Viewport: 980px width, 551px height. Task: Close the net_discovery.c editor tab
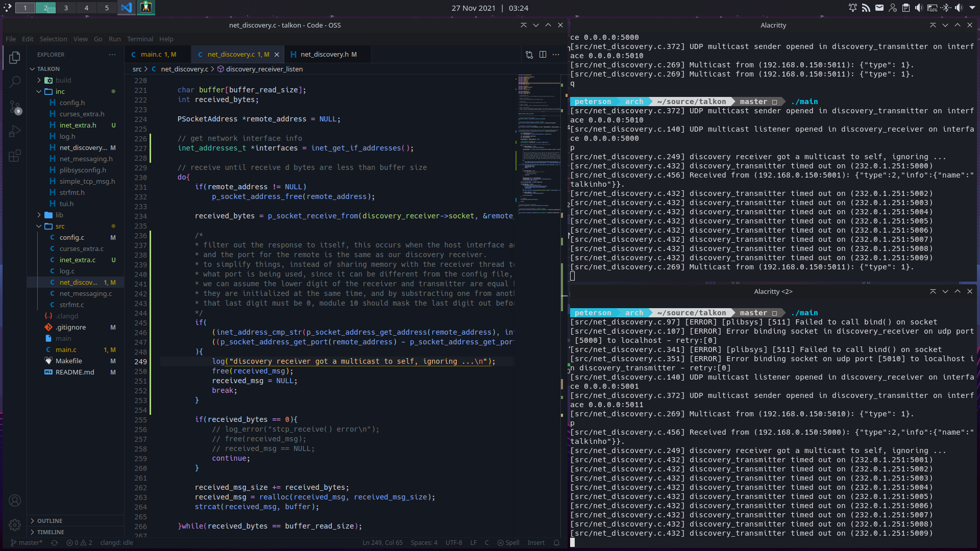277,55
